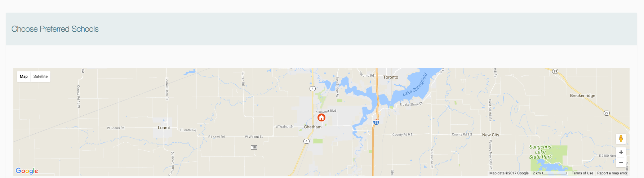
Task: Click the New City town label
Action: 490,135
